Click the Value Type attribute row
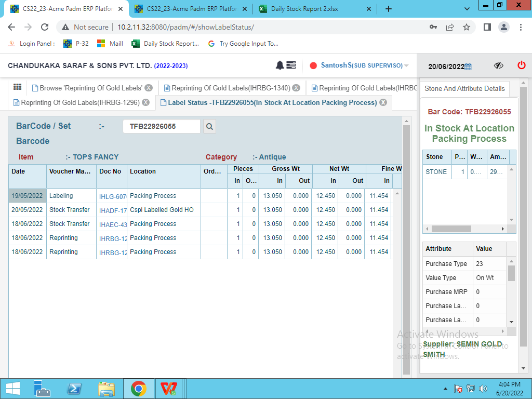 pyautogui.click(x=464, y=277)
